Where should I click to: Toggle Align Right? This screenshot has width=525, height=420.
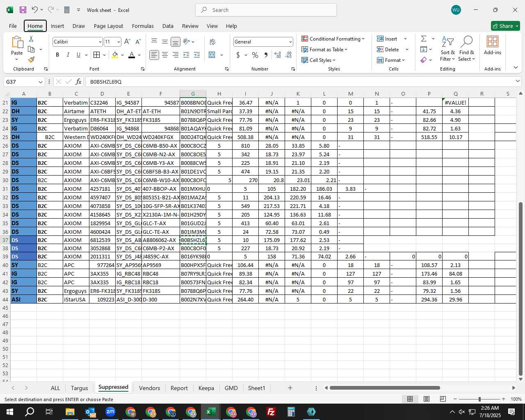(176, 55)
